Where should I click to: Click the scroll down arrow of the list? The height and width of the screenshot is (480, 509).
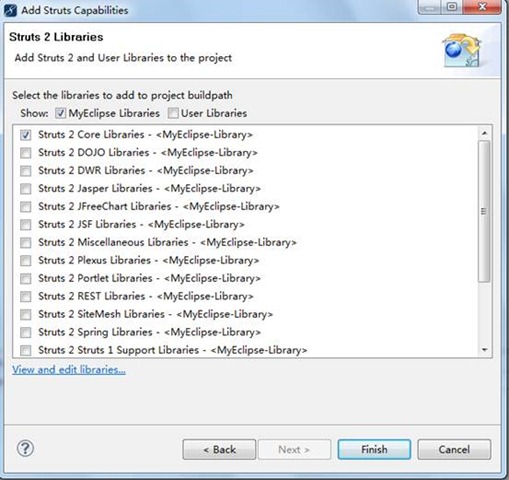(x=484, y=350)
